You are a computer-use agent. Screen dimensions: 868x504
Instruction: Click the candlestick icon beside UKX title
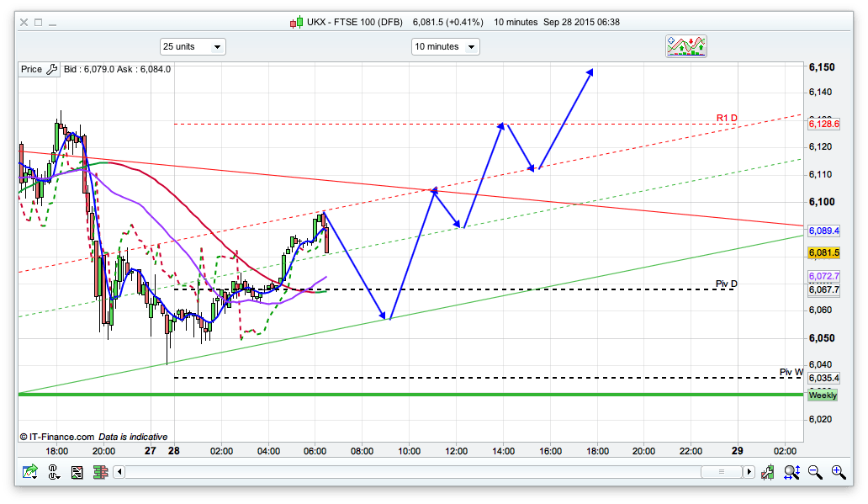[x=296, y=22]
